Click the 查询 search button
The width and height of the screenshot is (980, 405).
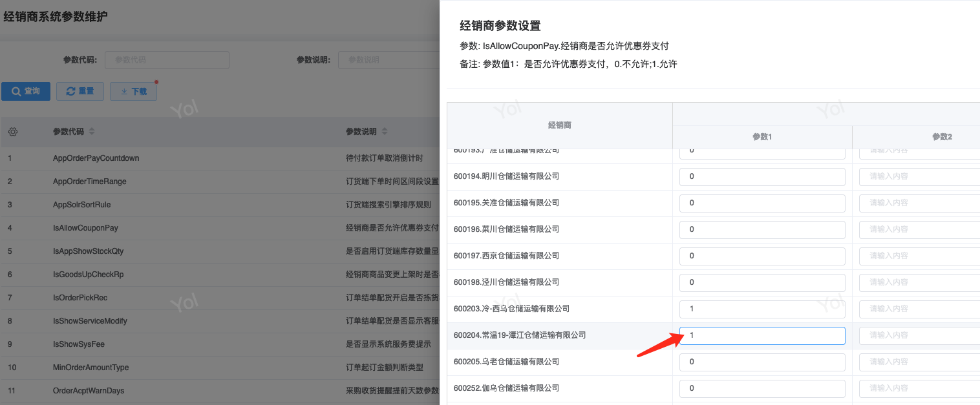pyautogui.click(x=26, y=91)
